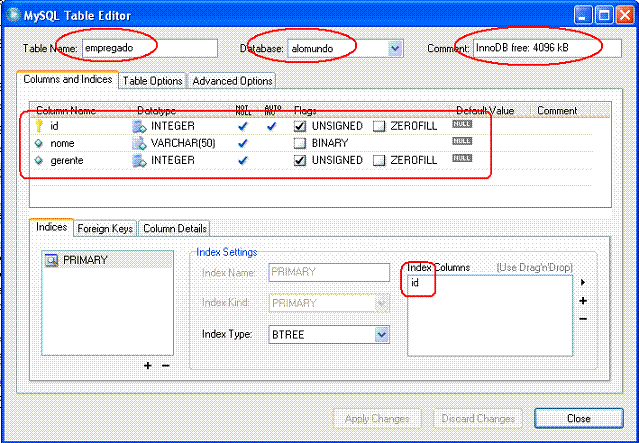The width and height of the screenshot is (639, 443).
Task: Toggle NOT NULL checkmark for id column
Action: coord(243,126)
